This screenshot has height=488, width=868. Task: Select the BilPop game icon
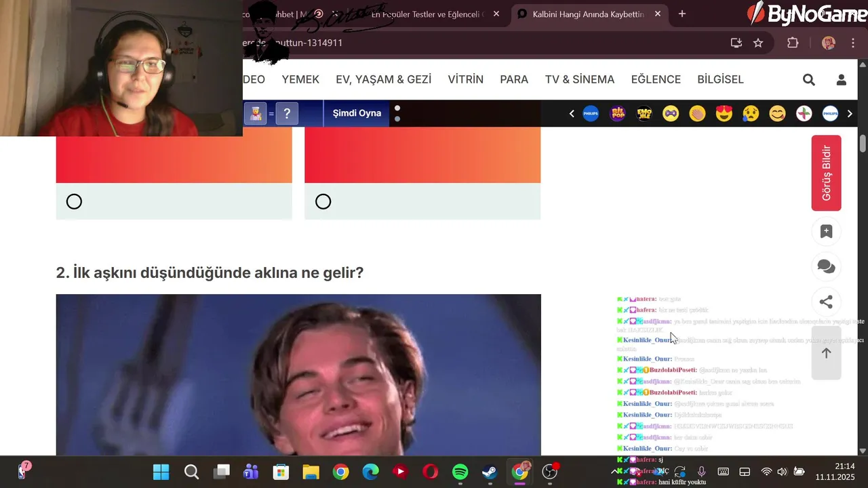618,113
